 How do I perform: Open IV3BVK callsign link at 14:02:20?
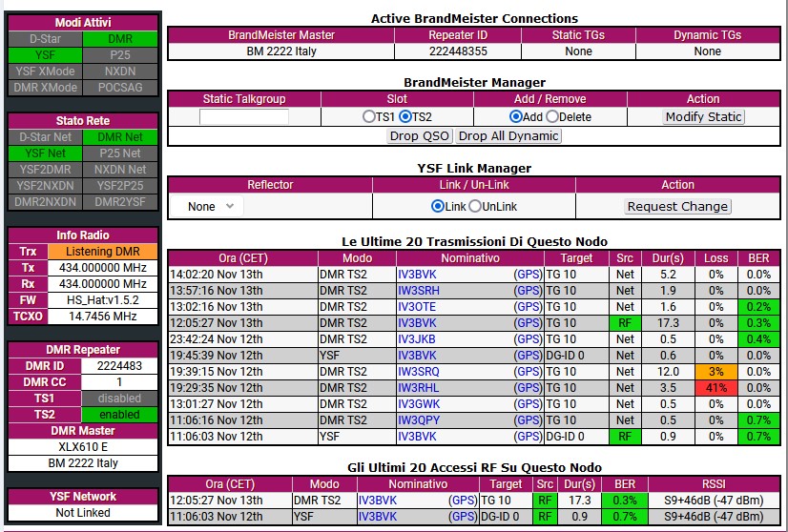tap(417, 275)
